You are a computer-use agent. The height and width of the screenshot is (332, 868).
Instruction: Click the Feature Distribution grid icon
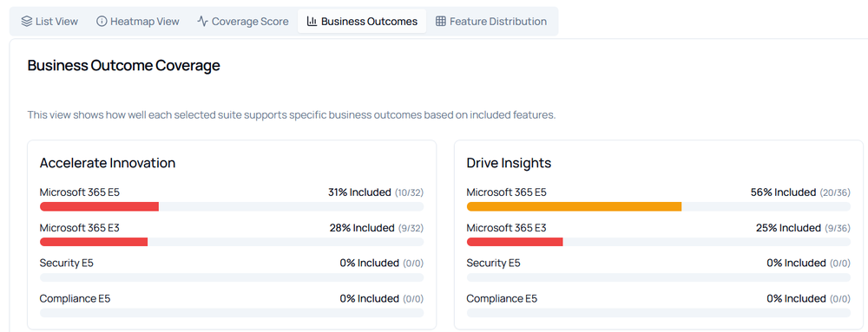[x=441, y=22]
